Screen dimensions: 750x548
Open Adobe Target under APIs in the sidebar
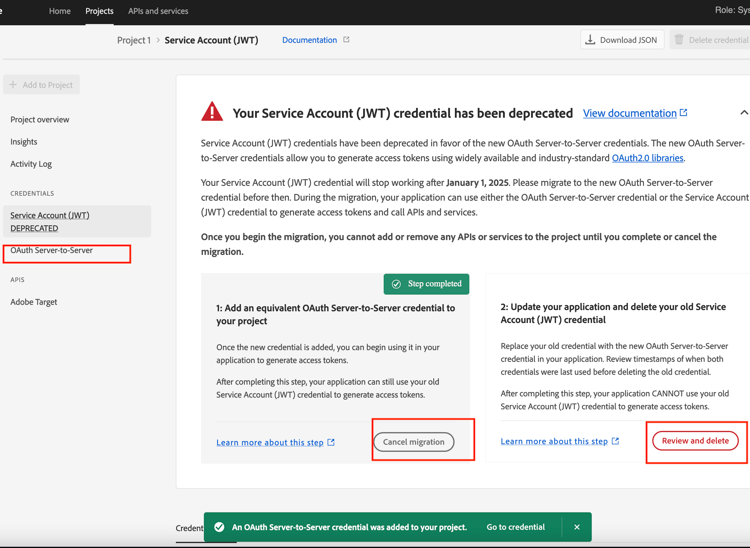tap(33, 302)
